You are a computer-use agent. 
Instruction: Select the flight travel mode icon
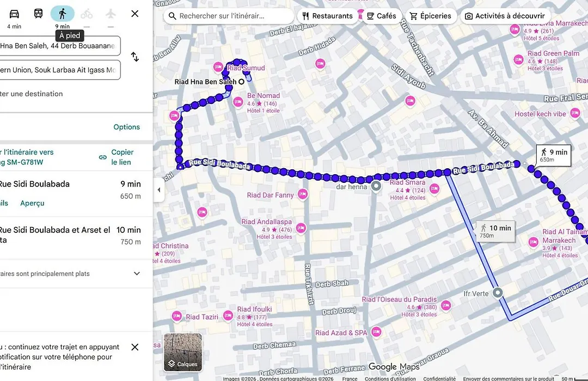pyautogui.click(x=110, y=14)
